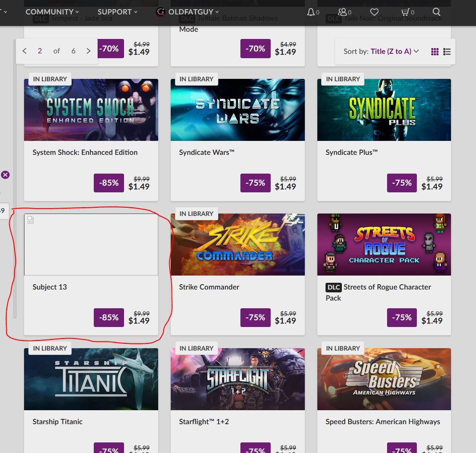
Task: Click the System Shock Enhanced Edition thumbnail
Action: click(x=91, y=110)
